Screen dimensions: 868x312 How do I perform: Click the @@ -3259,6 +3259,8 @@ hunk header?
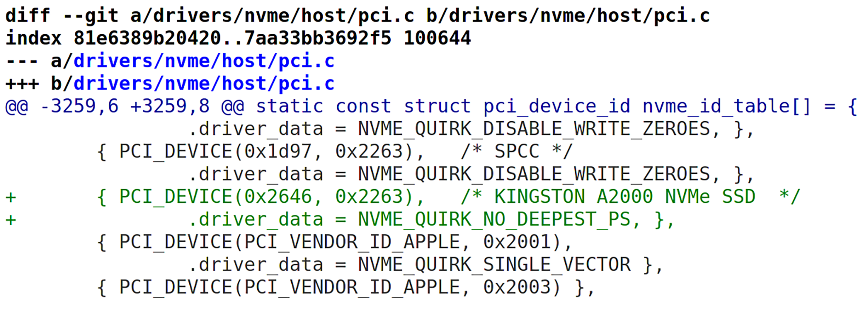point(124,106)
